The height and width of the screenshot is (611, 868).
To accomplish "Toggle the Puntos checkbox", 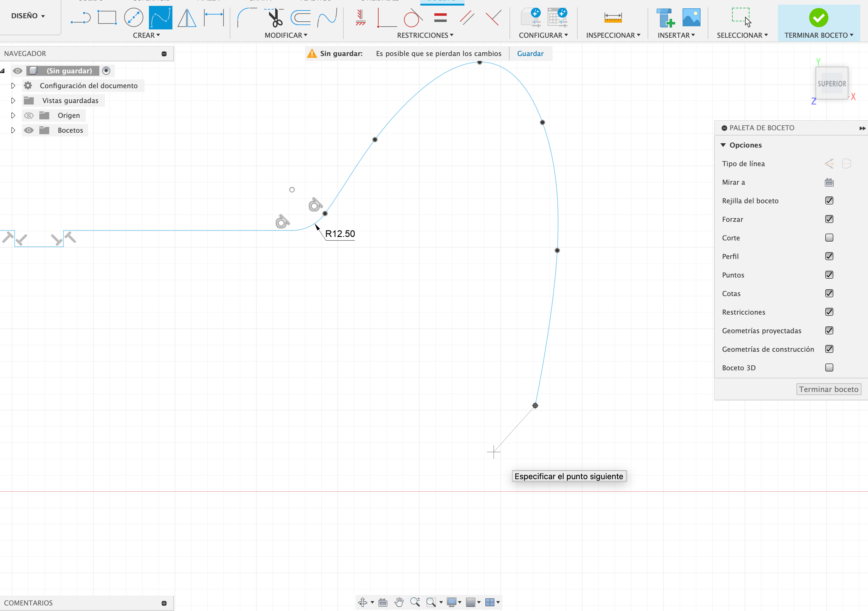I will pos(829,275).
